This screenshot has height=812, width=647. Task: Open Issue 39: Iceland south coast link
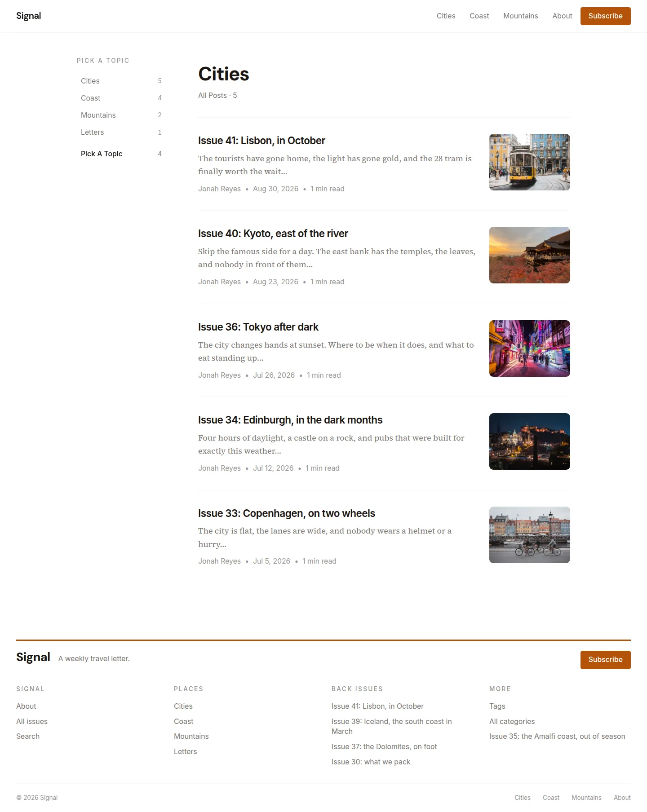pyautogui.click(x=391, y=726)
